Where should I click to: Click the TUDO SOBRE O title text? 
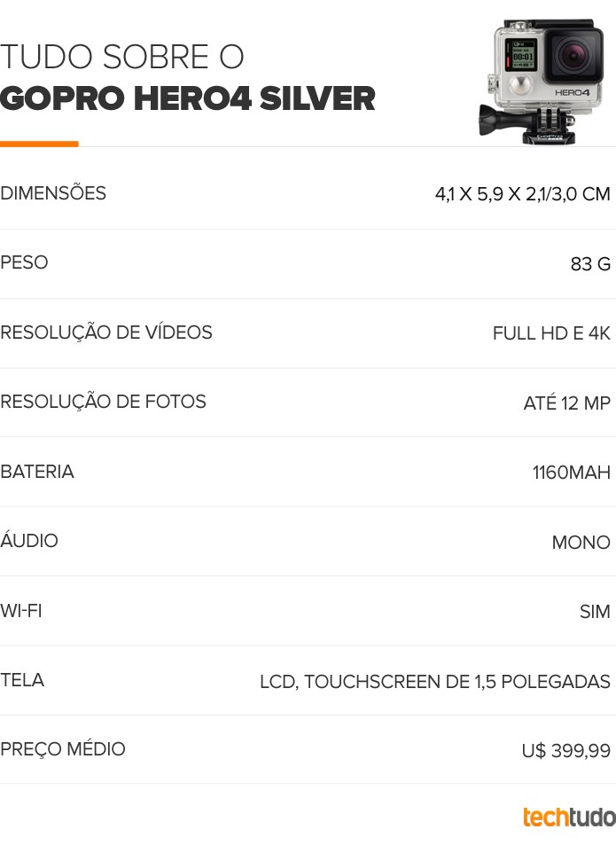pos(122,57)
